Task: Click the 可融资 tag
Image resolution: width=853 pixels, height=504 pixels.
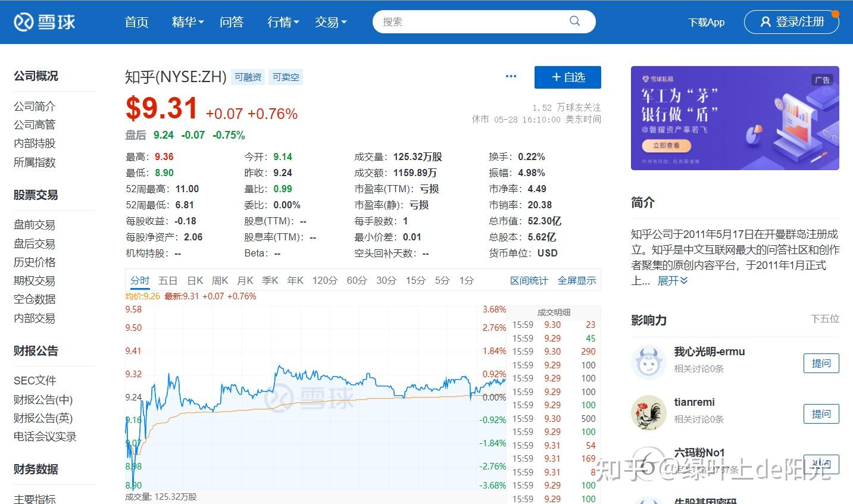Action: [x=248, y=77]
